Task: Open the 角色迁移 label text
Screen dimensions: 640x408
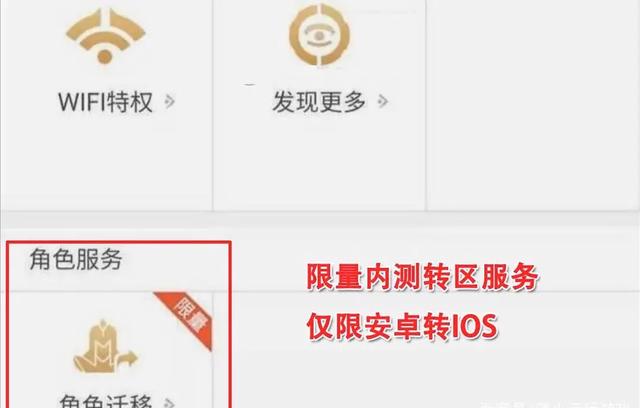Action: (x=105, y=401)
